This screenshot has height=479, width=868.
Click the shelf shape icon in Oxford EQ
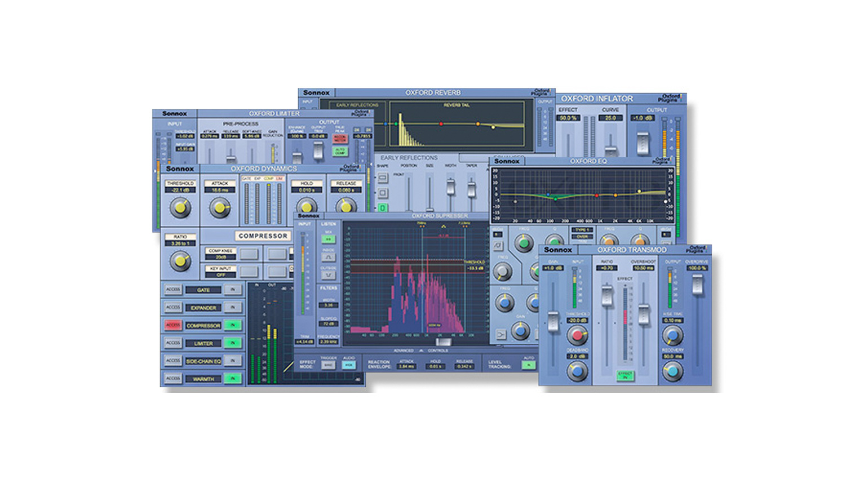coord(501,335)
